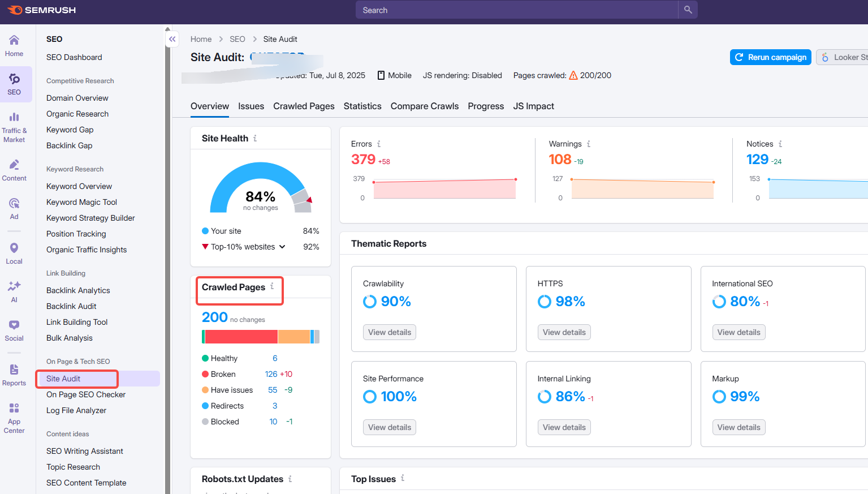Click the search magnifier icon
The height and width of the screenshot is (494, 868).
click(687, 10)
